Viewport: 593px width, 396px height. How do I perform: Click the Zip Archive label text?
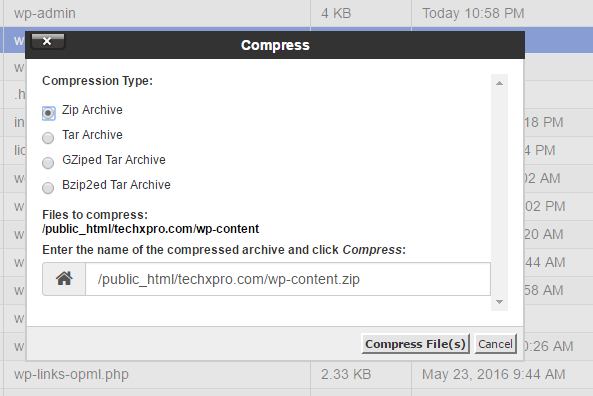pyautogui.click(x=92, y=110)
